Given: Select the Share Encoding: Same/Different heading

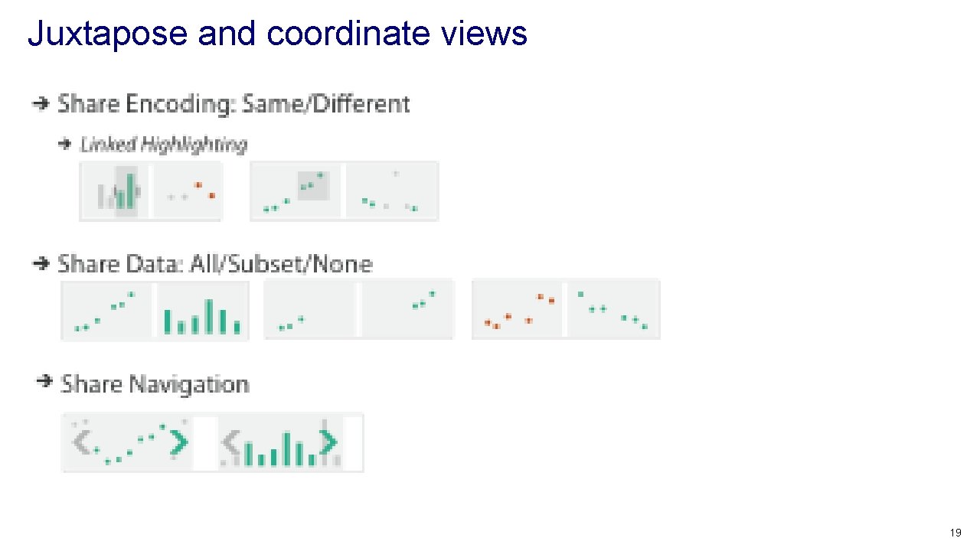Looking at the screenshot, I should tap(234, 104).
